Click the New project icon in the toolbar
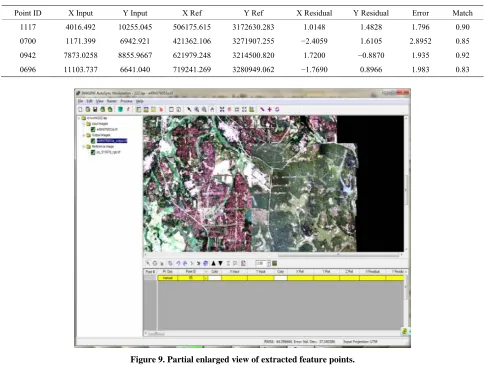The image size is (486, 368). (80, 109)
